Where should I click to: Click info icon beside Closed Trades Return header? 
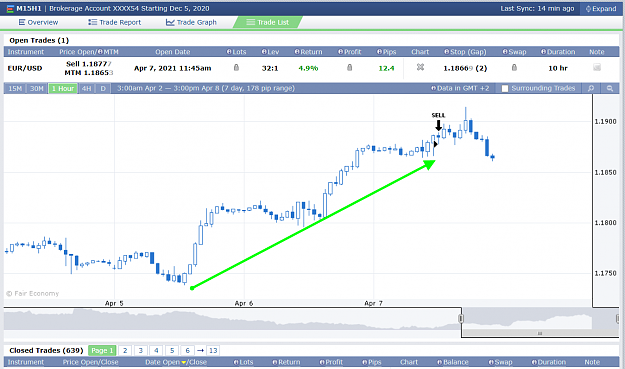(x=275, y=362)
